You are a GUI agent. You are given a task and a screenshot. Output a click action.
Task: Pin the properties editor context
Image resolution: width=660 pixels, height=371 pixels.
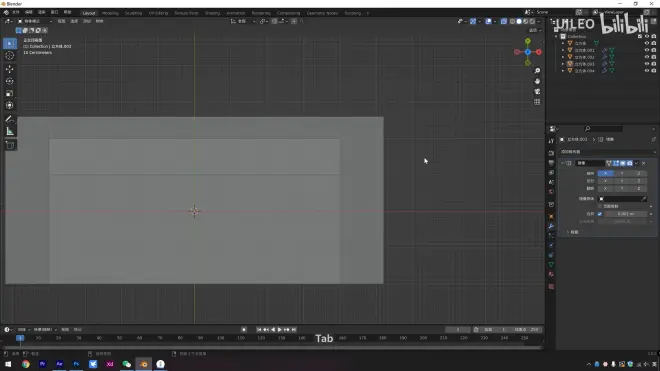pyautogui.click(x=653, y=139)
